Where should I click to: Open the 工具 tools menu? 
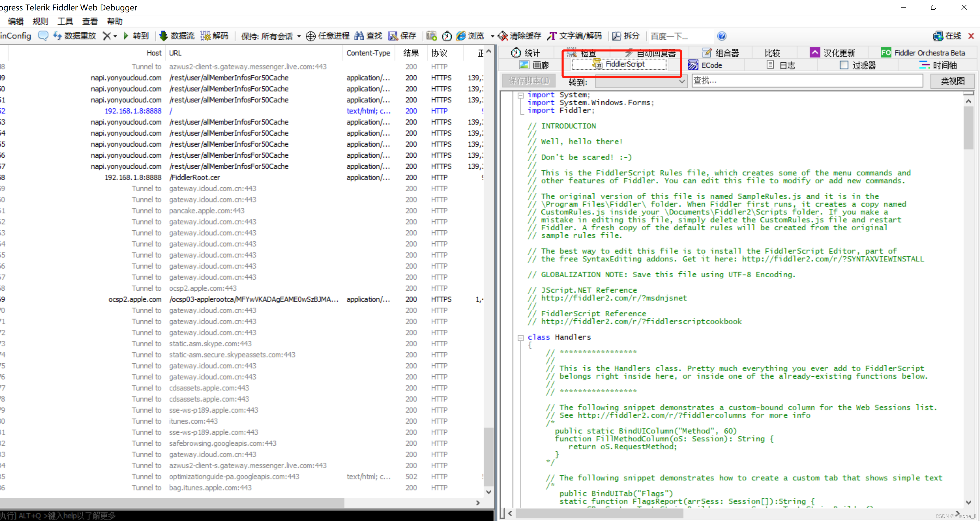tap(65, 21)
